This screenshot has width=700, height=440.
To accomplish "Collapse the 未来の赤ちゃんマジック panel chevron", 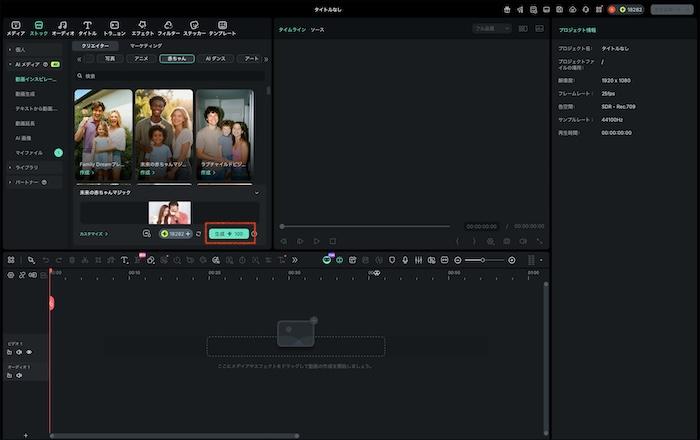I will click(x=256, y=193).
